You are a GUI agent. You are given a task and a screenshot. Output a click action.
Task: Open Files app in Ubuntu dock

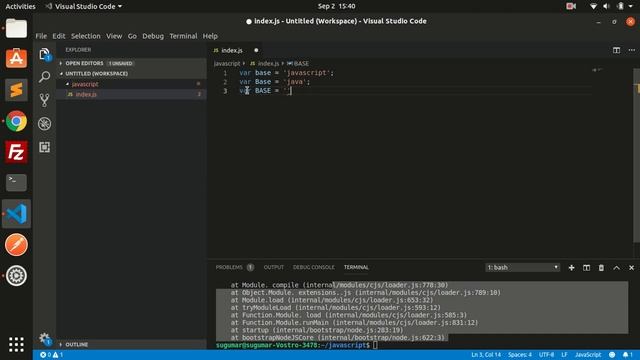[16, 28]
